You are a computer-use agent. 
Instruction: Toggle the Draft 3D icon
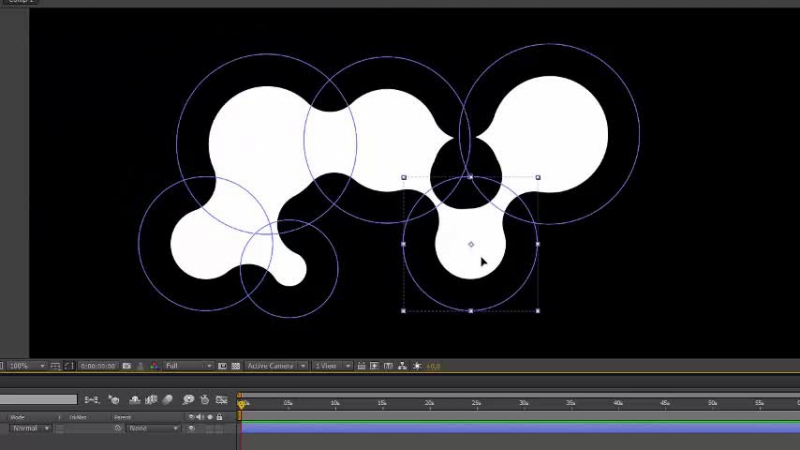[114, 399]
